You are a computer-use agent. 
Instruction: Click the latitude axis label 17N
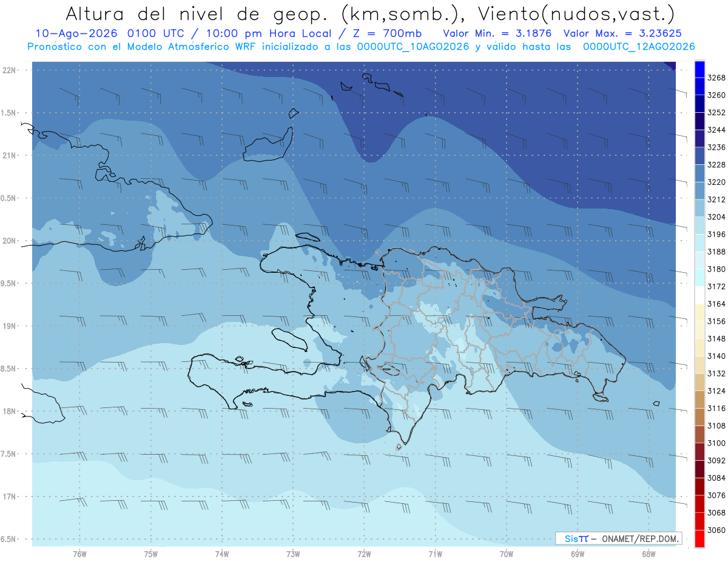(10, 497)
